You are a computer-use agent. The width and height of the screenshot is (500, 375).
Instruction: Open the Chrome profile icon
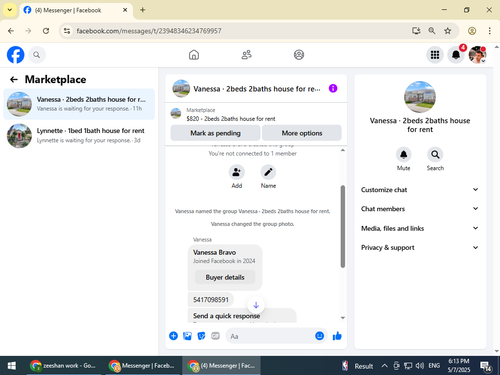pos(472,31)
